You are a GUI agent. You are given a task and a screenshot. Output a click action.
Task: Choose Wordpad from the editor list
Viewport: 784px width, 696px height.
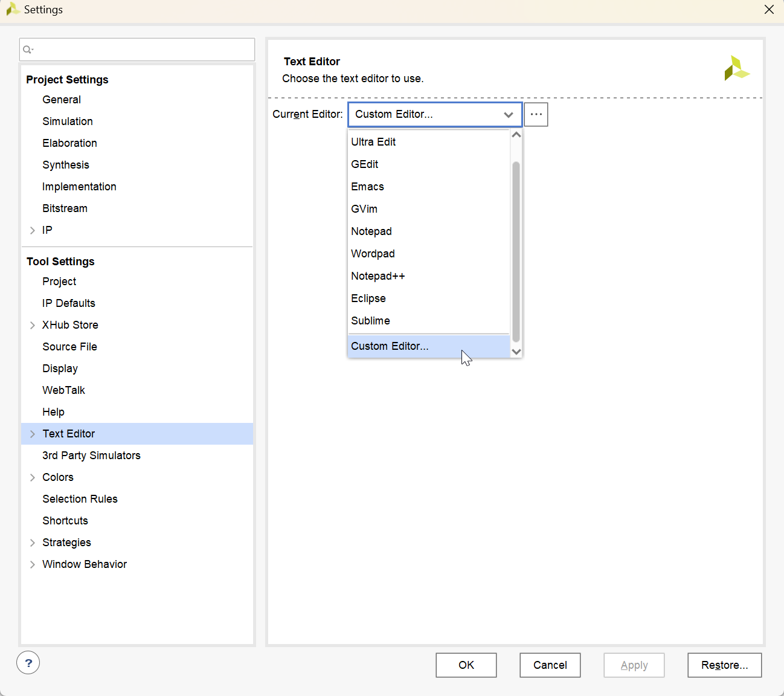[x=429, y=254]
